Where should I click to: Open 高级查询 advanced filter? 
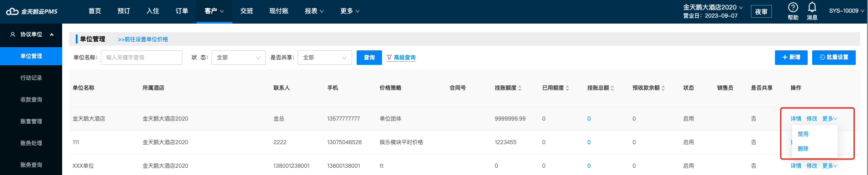coord(401,58)
